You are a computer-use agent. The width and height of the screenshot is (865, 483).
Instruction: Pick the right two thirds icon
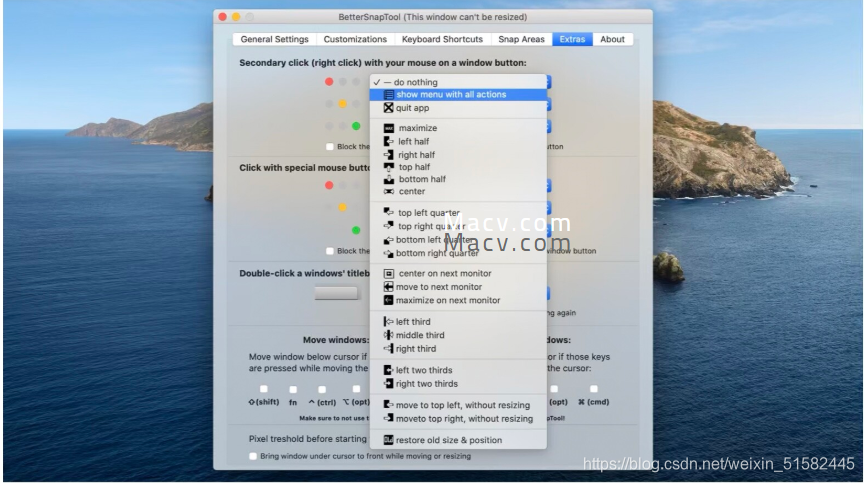[389, 384]
